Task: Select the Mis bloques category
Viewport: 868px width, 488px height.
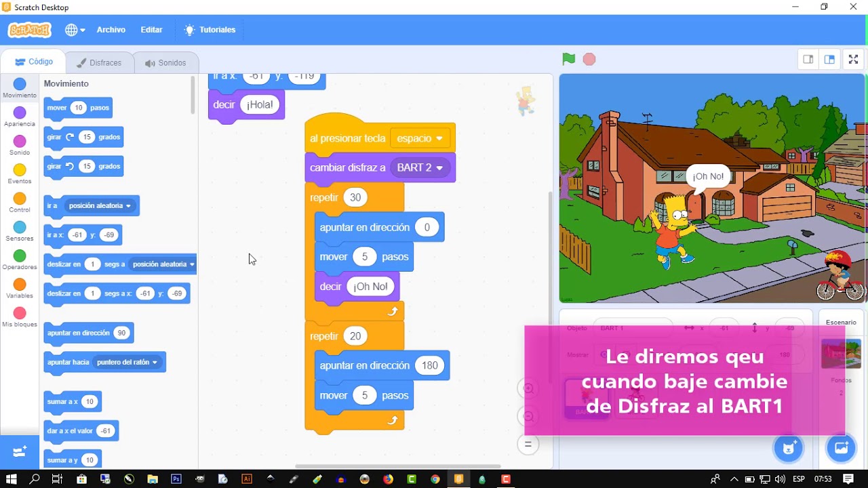Action: pos(20,317)
